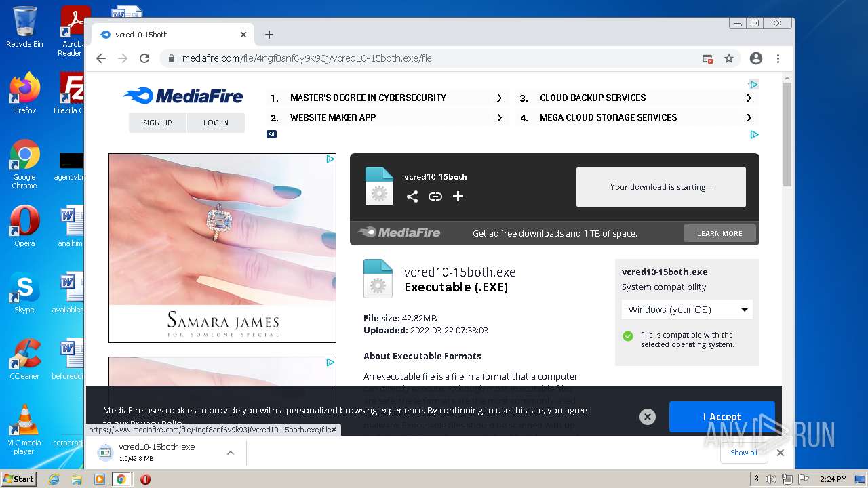The image size is (868, 488).
Task: Close the vcred10-15both tab
Action: coord(243,35)
